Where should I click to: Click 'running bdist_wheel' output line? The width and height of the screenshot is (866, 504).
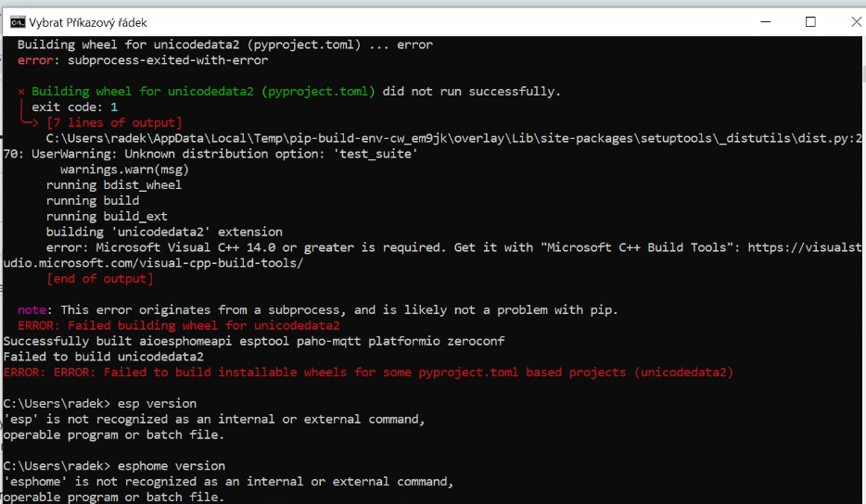[x=114, y=185]
